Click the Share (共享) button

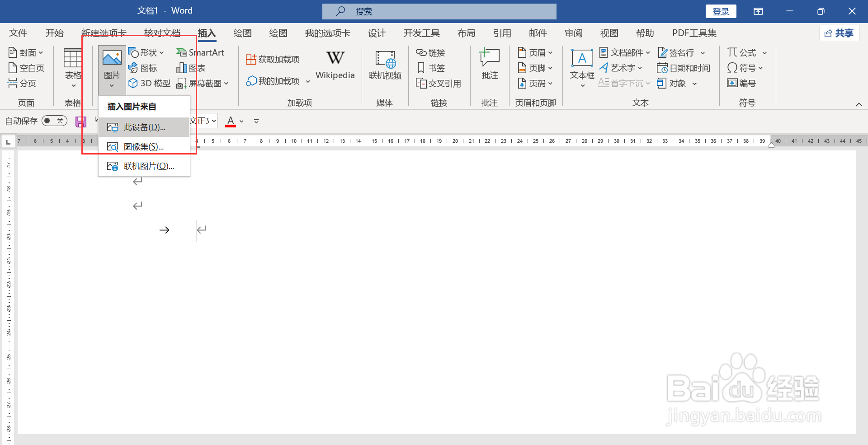[839, 33]
